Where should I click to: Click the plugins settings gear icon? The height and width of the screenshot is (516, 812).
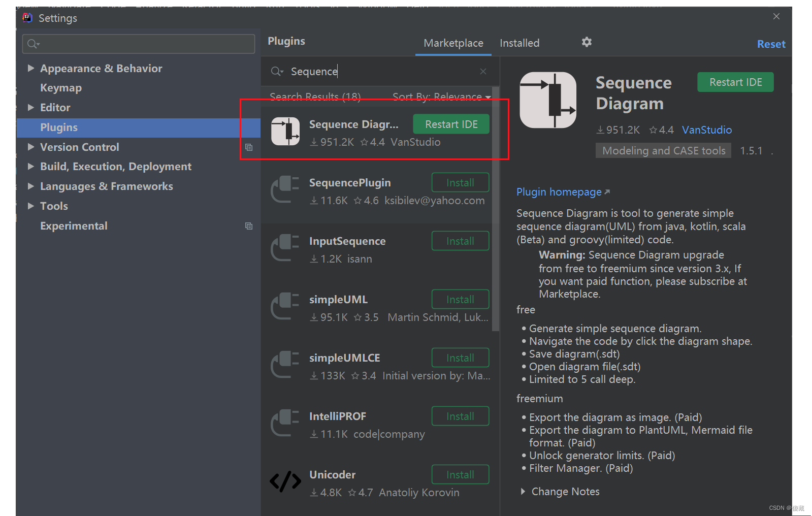click(x=587, y=42)
